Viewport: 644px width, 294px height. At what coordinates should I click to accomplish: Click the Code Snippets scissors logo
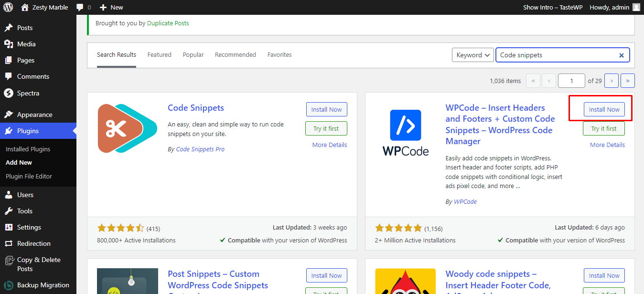[128, 128]
